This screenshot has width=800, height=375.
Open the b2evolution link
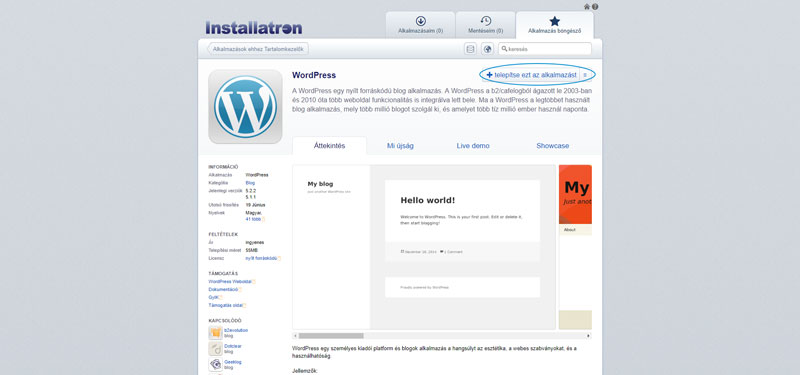click(236, 330)
